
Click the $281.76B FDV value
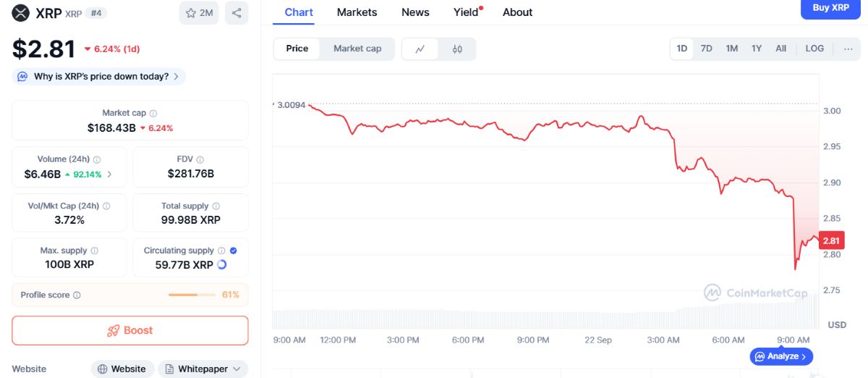191,174
